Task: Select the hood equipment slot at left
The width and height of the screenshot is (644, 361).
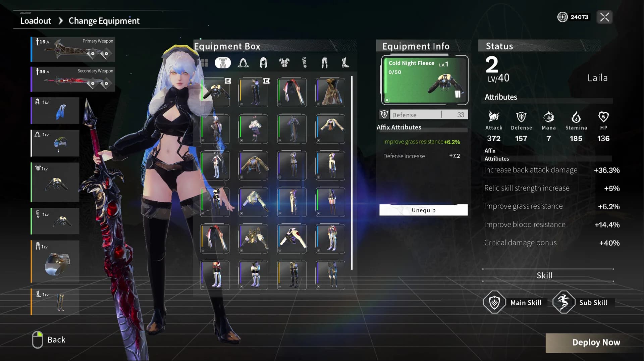Action: click(55, 143)
